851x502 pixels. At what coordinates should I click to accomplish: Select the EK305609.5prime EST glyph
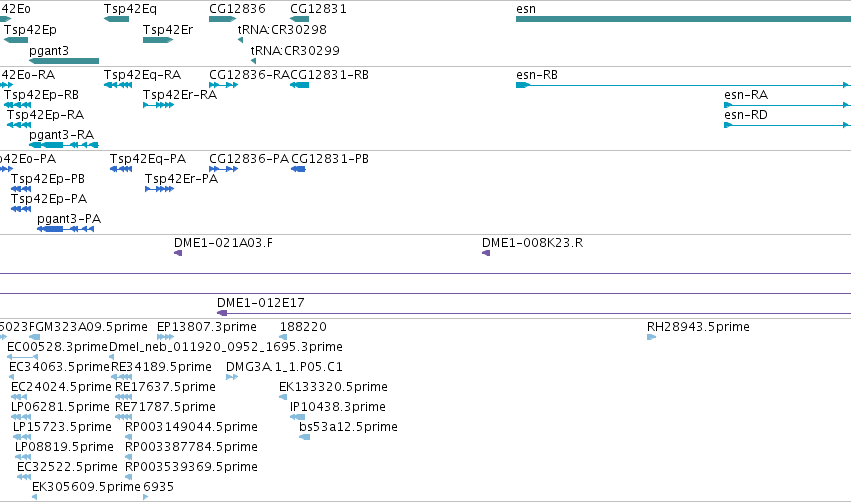click(35, 497)
